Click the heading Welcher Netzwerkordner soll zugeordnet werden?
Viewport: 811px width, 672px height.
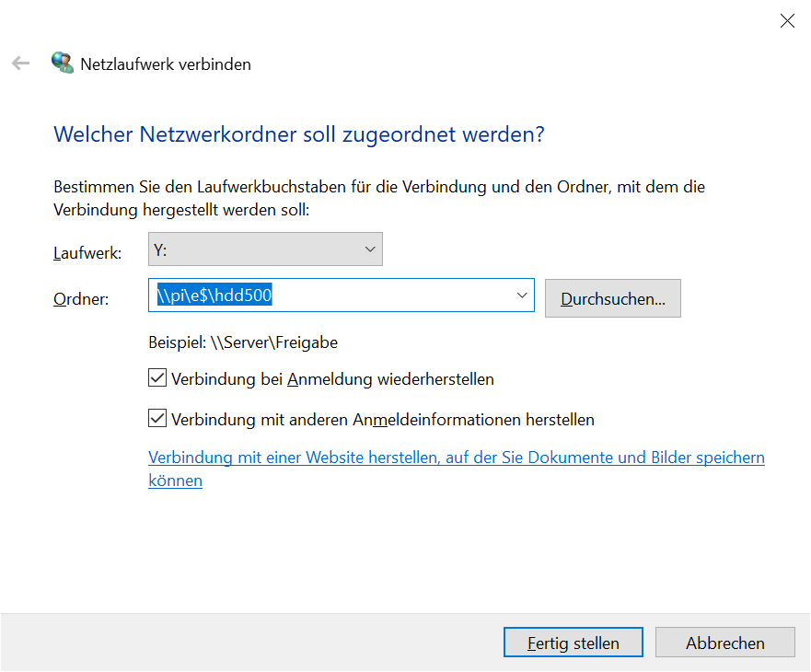coord(299,134)
